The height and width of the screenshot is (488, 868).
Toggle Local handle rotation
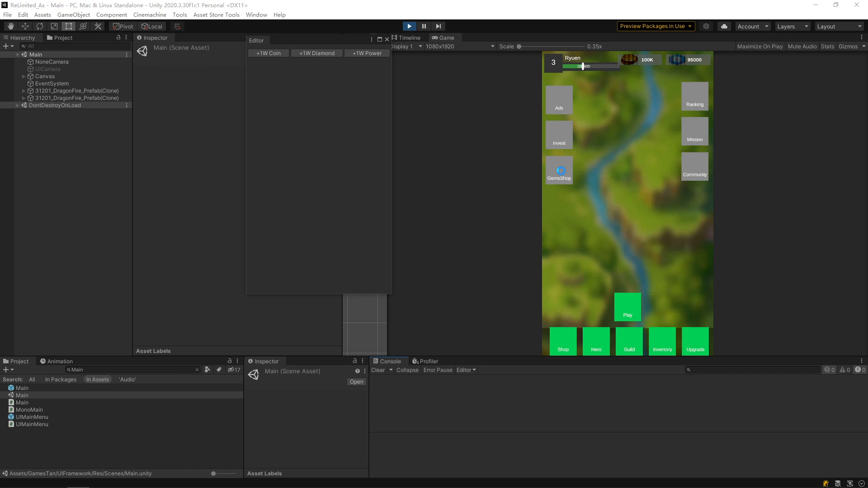(x=152, y=26)
